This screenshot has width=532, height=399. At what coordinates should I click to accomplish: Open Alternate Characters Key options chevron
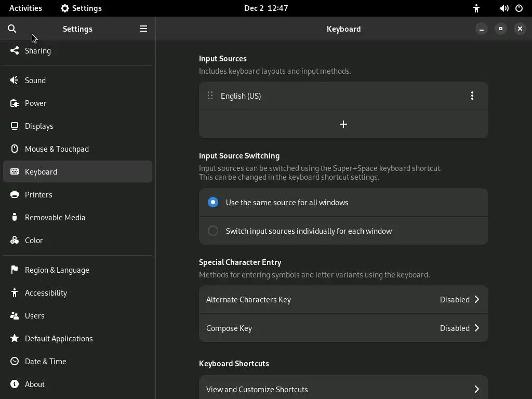[x=476, y=299]
